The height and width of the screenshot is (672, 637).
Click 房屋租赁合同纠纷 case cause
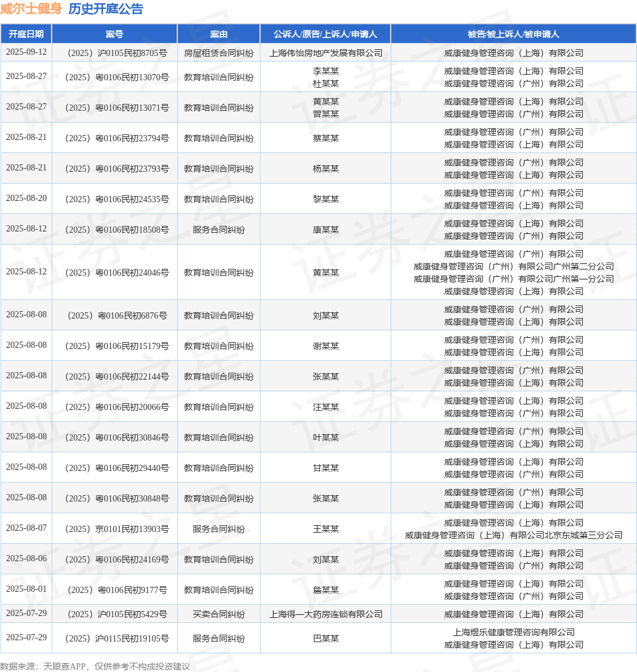(218, 53)
